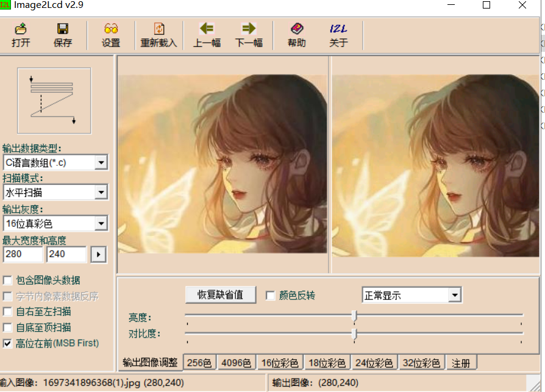Switch to the 4096色 tab
This screenshot has width=545, height=392.
coord(237,363)
